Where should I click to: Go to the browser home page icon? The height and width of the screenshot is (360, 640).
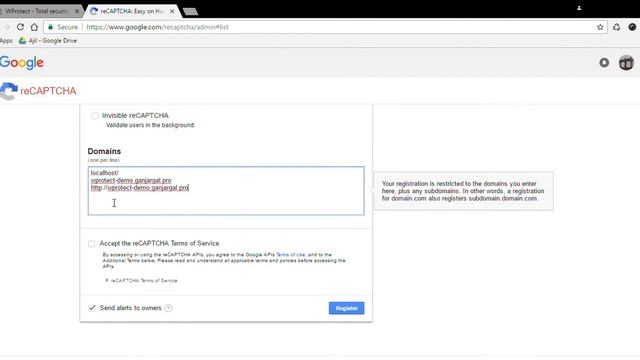tap(34, 27)
